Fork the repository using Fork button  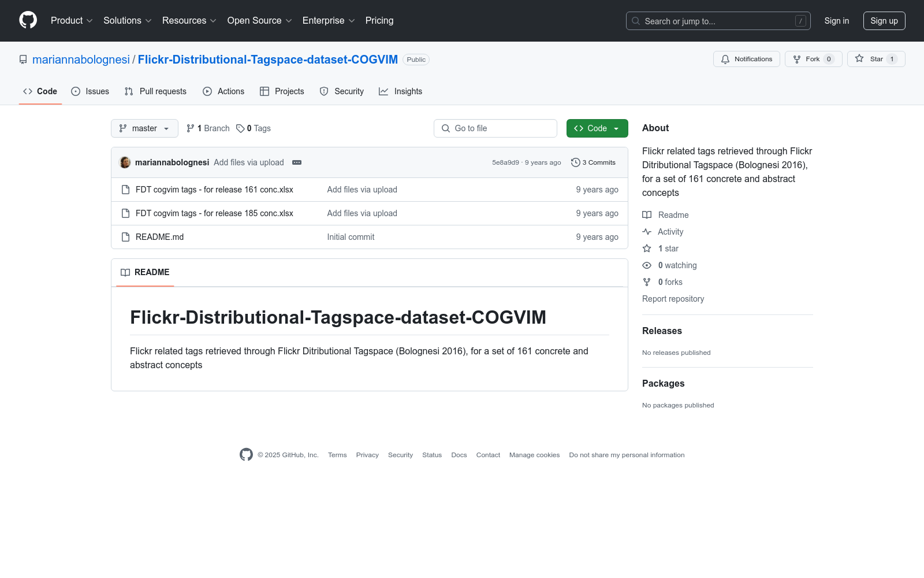pos(813,59)
